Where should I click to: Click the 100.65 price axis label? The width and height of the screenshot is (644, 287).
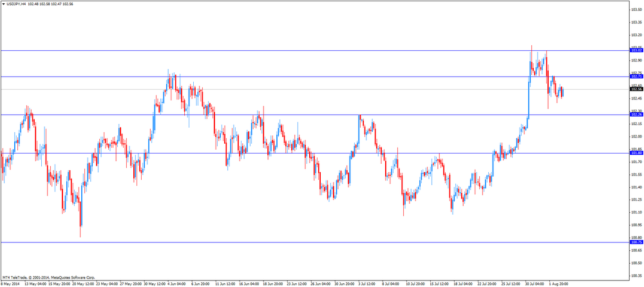click(637, 250)
